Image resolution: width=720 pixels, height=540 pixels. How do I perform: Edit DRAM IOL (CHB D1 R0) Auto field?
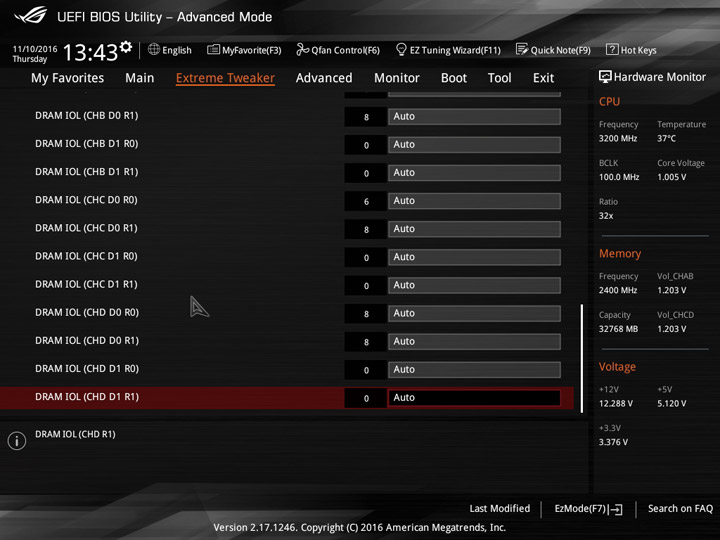(x=474, y=145)
